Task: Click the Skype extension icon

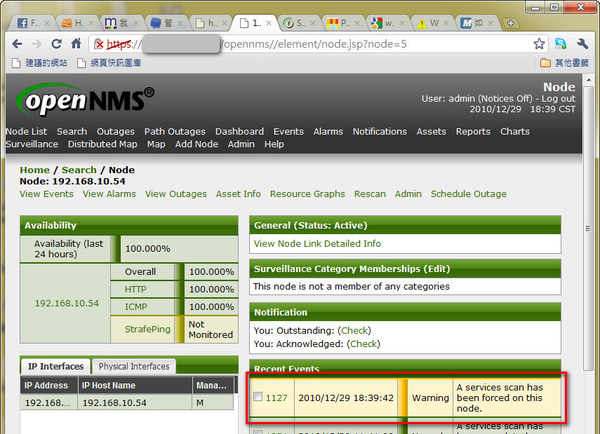Action: 561,44
